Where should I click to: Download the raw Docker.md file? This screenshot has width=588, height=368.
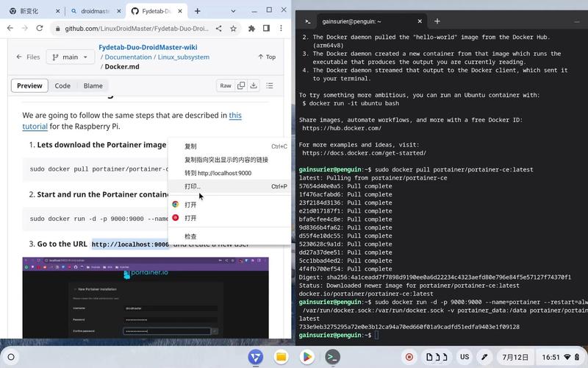coord(254,85)
